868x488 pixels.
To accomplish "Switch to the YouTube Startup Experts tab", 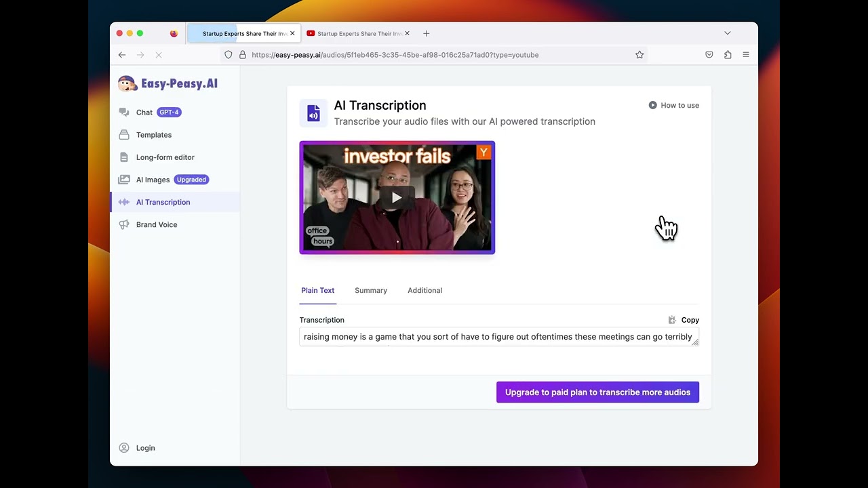I will click(357, 33).
